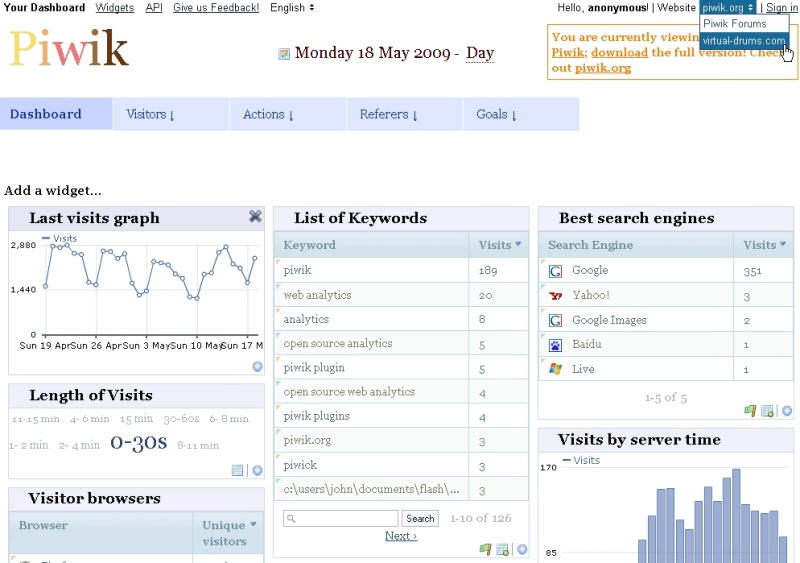Expand the Actions menu
This screenshot has width=800, height=563.
[x=288, y=114]
